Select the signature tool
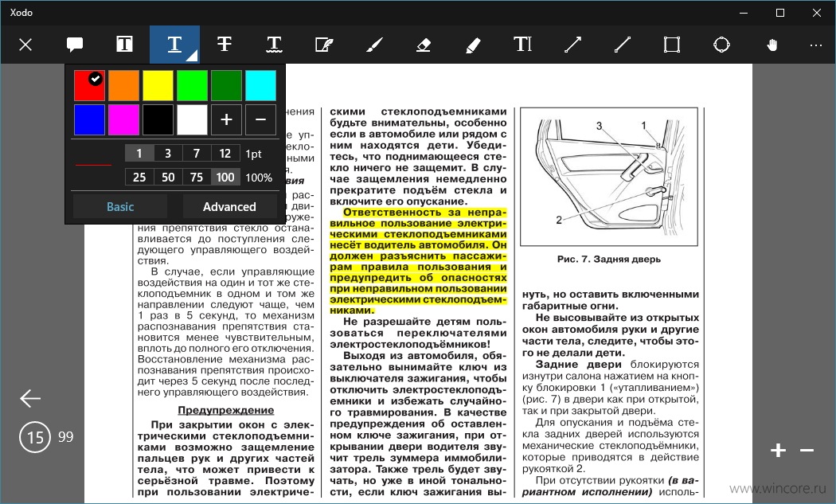Screen dimensions: 836x504 point(324,45)
